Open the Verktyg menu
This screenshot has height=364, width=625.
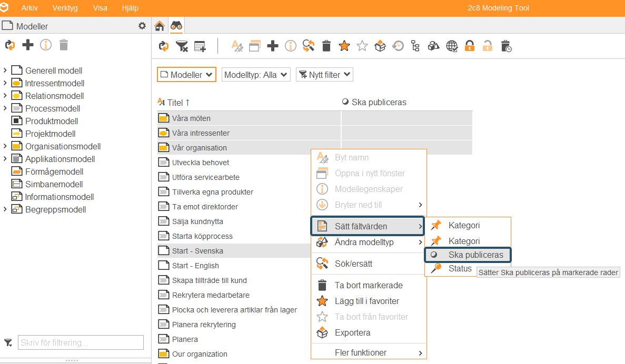65,8
